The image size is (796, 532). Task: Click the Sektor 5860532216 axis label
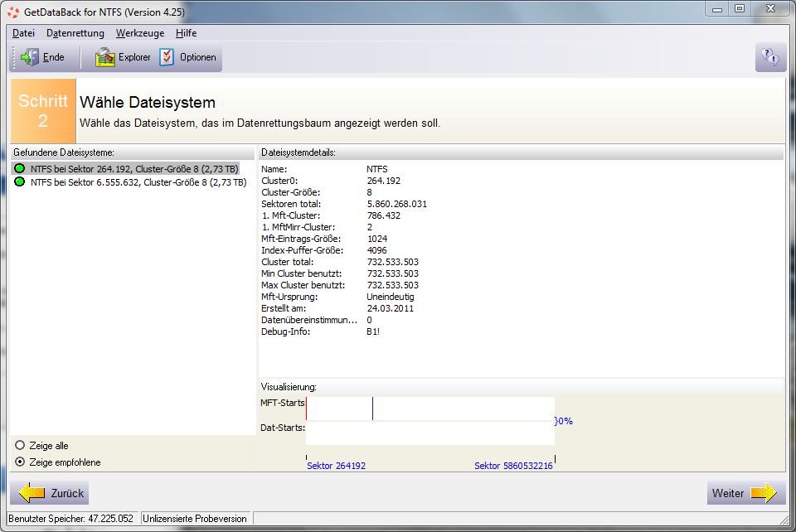point(513,466)
